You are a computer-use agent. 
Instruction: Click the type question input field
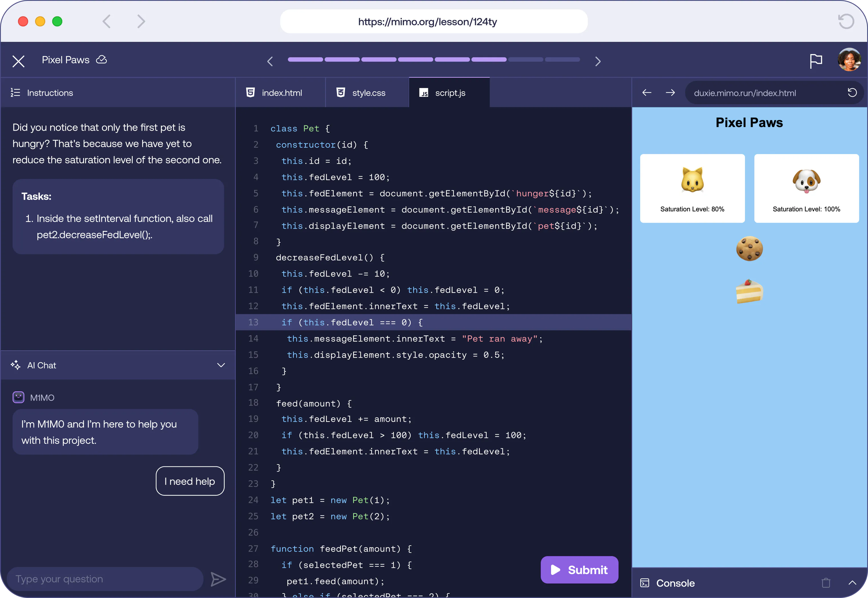pyautogui.click(x=108, y=579)
